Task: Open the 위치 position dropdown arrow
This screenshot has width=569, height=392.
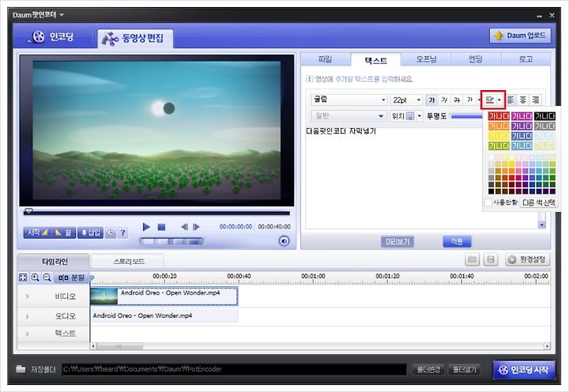Action: (419, 116)
